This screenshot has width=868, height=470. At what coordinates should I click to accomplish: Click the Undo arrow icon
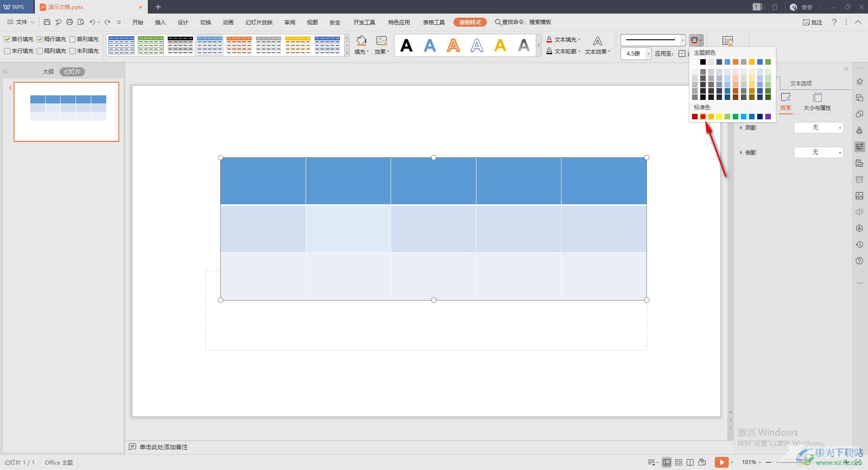(x=92, y=22)
